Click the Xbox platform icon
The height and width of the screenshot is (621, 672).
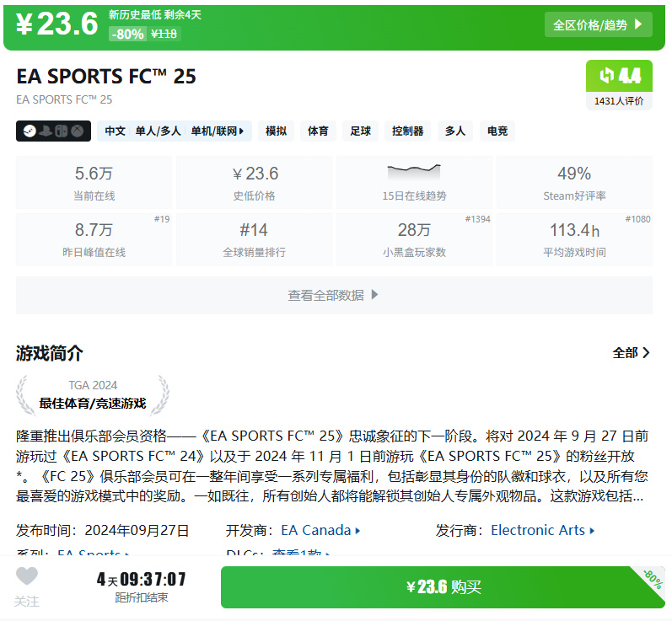[77, 131]
